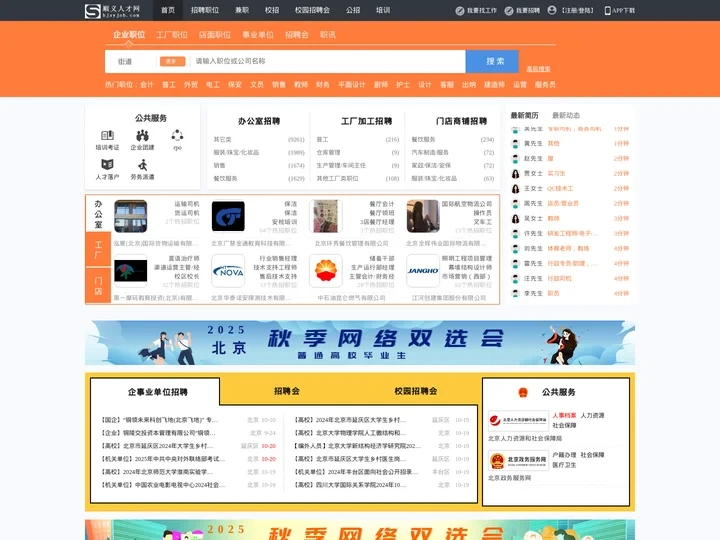
Task: Click the 更多 button in search box
Action: [172, 62]
